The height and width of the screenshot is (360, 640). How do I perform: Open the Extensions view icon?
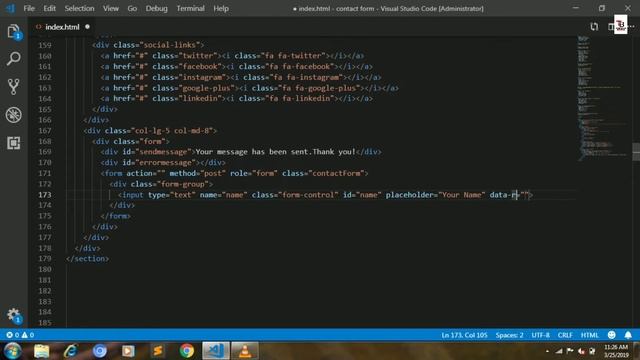point(13,143)
